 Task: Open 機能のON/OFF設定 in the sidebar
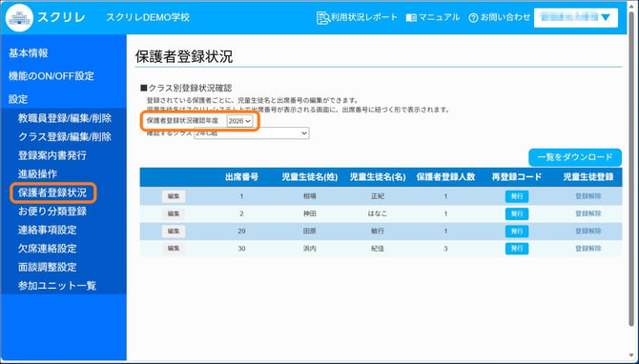point(52,76)
